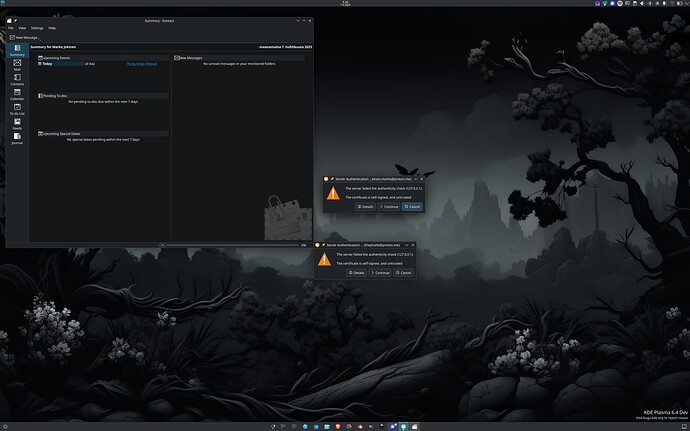Click the clock in the top panel
690x431 pixels.
coord(345,3)
